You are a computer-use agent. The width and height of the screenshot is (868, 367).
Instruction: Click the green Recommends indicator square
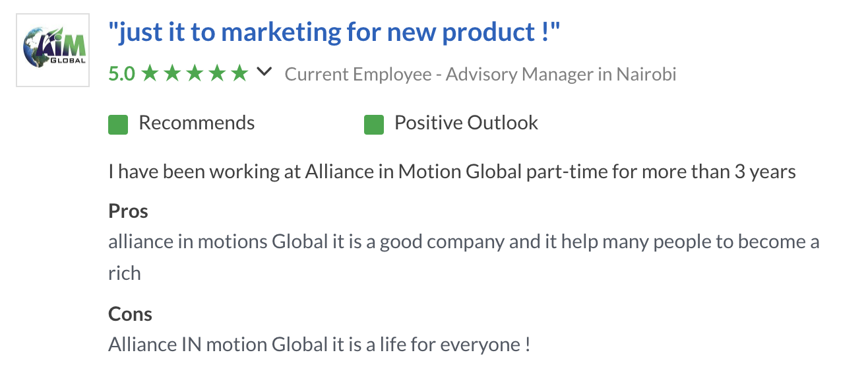coord(118,124)
